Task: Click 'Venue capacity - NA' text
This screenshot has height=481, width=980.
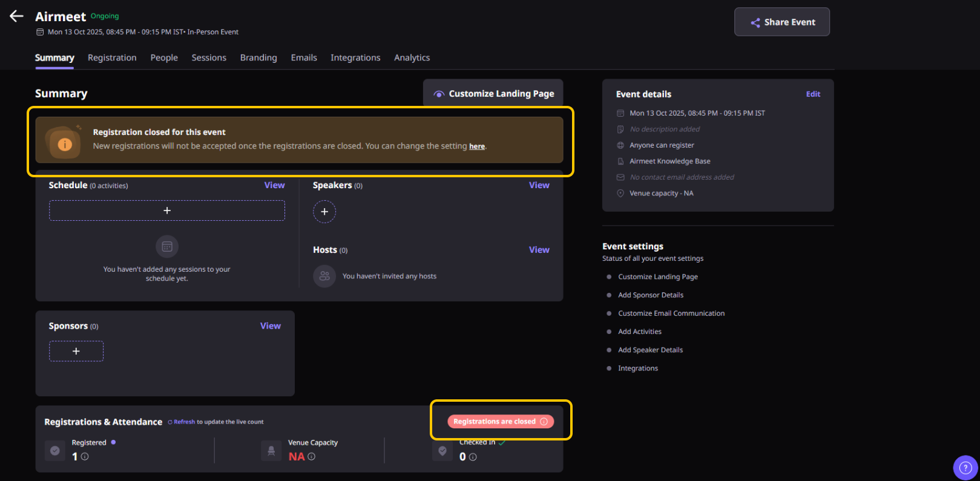Action: point(662,194)
